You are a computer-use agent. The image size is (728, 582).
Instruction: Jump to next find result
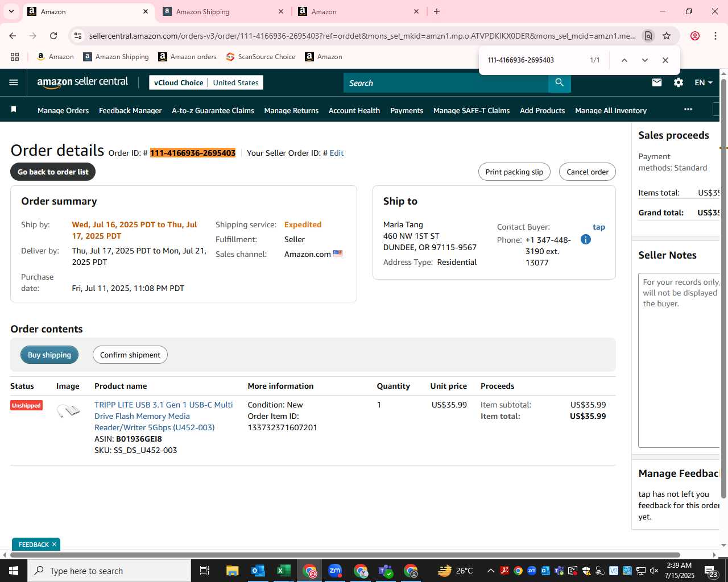(644, 60)
